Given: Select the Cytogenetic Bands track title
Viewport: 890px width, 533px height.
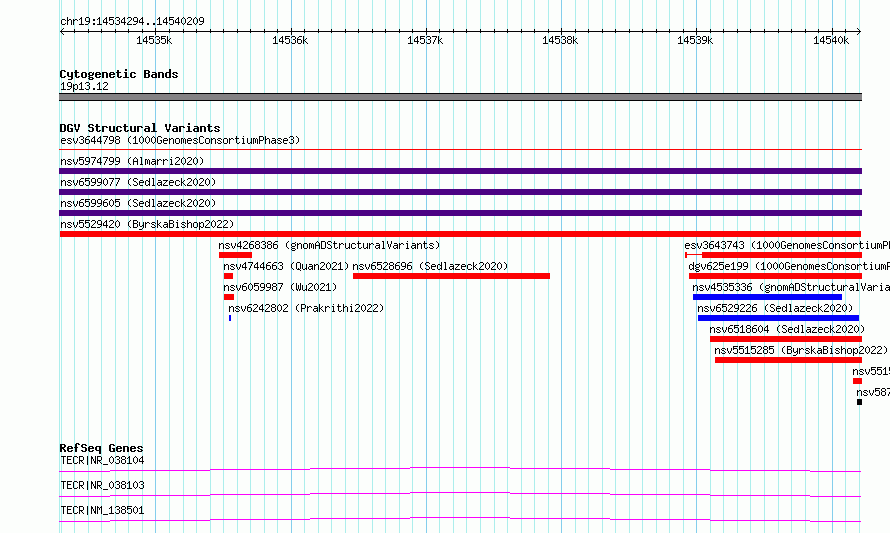Looking at the screenshot, I should [119, 74].
